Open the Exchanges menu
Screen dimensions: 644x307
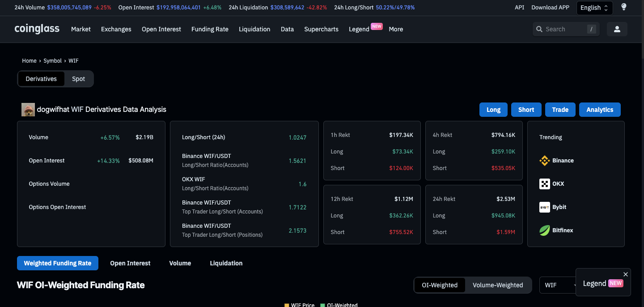coord(116,29)
